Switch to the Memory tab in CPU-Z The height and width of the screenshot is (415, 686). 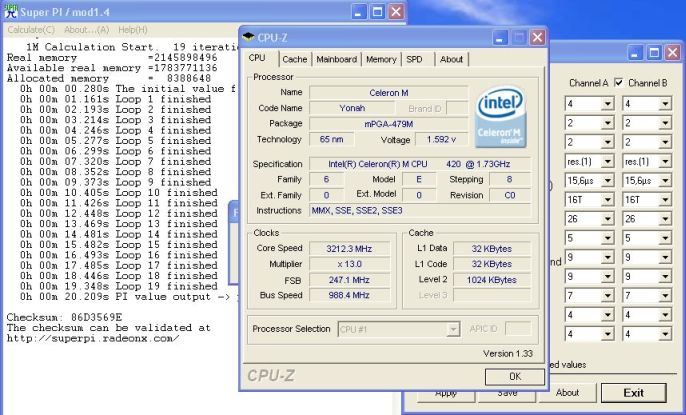point(381,59)
